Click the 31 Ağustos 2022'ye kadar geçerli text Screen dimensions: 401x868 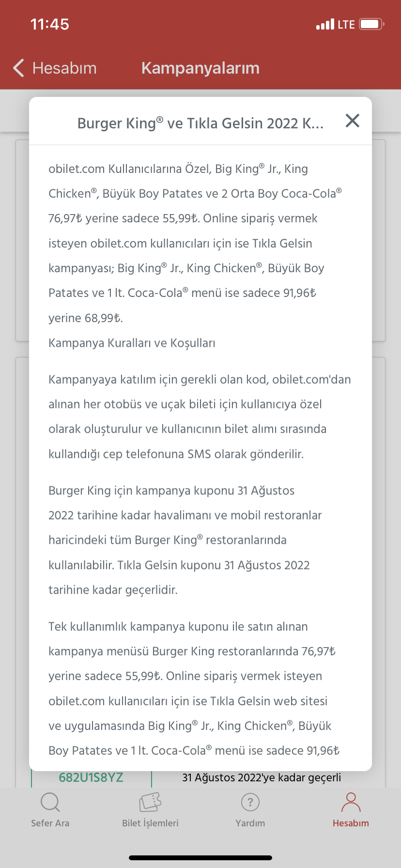point(262,777)
